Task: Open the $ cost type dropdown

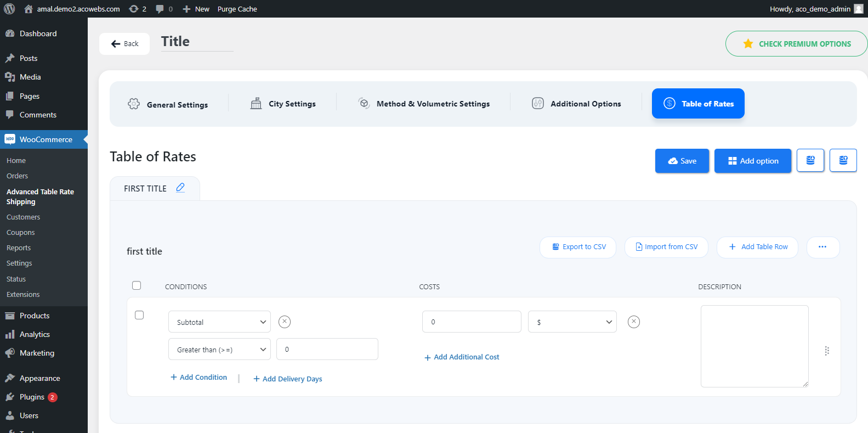Action: [572, 322]
